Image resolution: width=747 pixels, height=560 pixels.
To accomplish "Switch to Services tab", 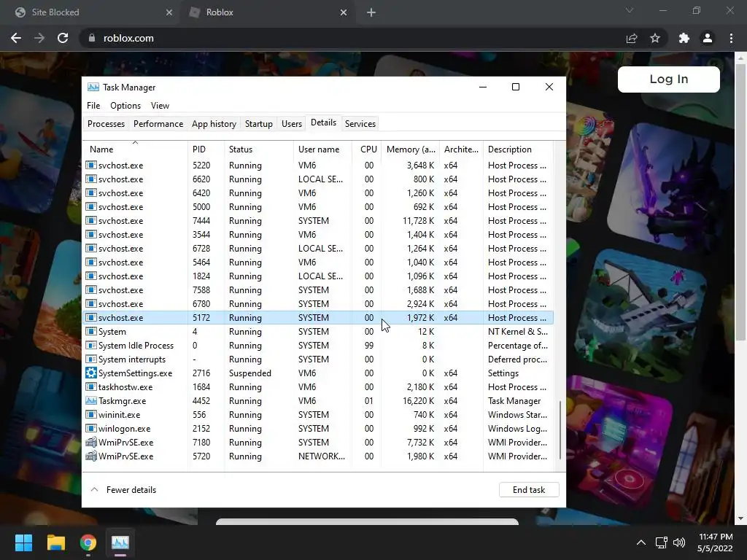I will pyautogui.click(x=360, y=124).
